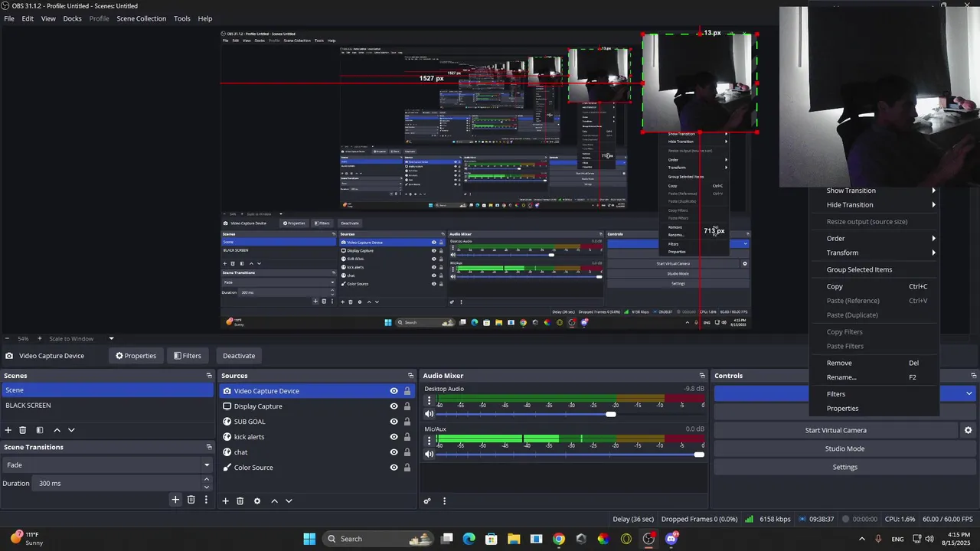Mute Desktop Audio speaker icon
The height and width of the screenshot is (551, 980).
click(x=430, y=414)
